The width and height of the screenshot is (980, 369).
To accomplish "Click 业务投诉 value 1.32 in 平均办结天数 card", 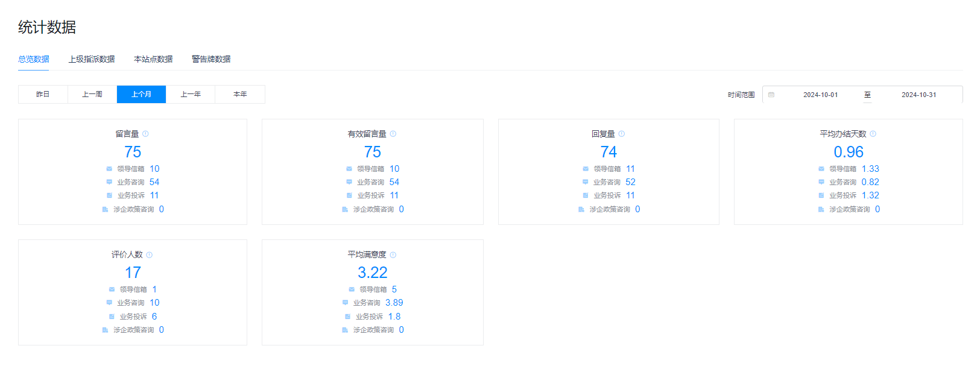I will click(x=870, y=195).
